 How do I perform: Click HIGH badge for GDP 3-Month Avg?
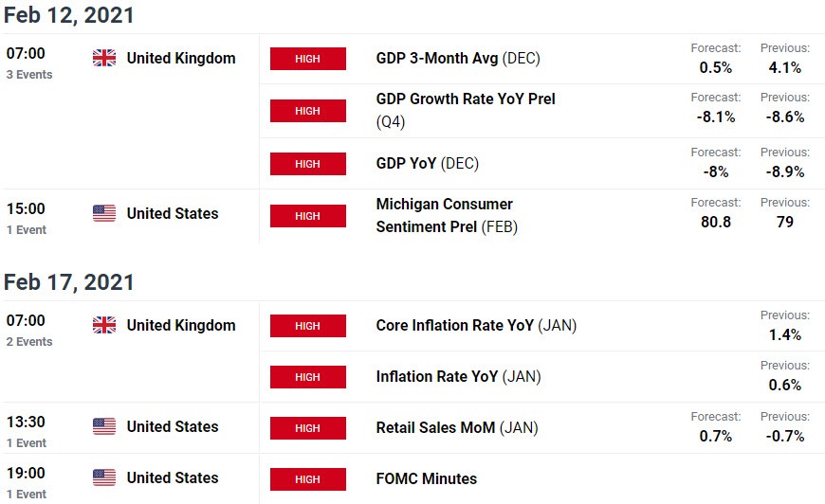point(308,59)
